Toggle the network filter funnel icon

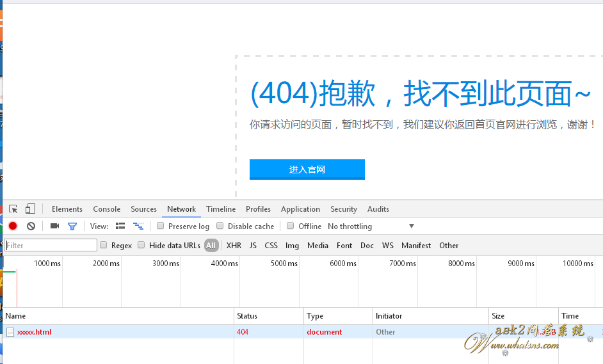(x=72, y=226)
